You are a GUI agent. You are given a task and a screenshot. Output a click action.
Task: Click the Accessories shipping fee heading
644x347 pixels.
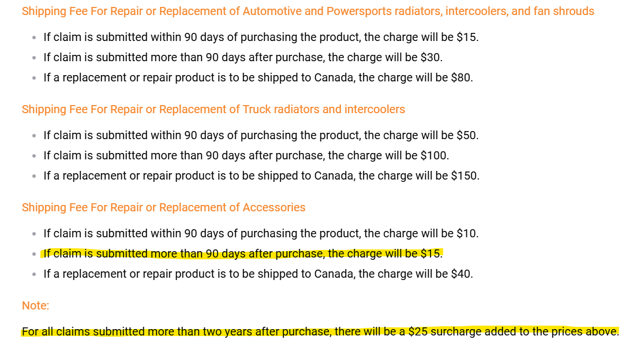click(163, 207)
